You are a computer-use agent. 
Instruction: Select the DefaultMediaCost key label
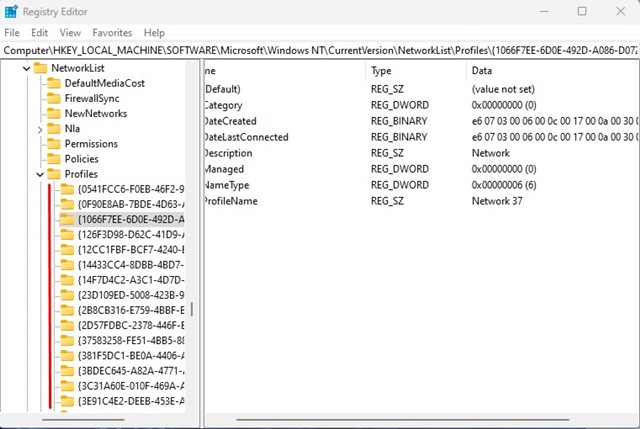(104, 83)
